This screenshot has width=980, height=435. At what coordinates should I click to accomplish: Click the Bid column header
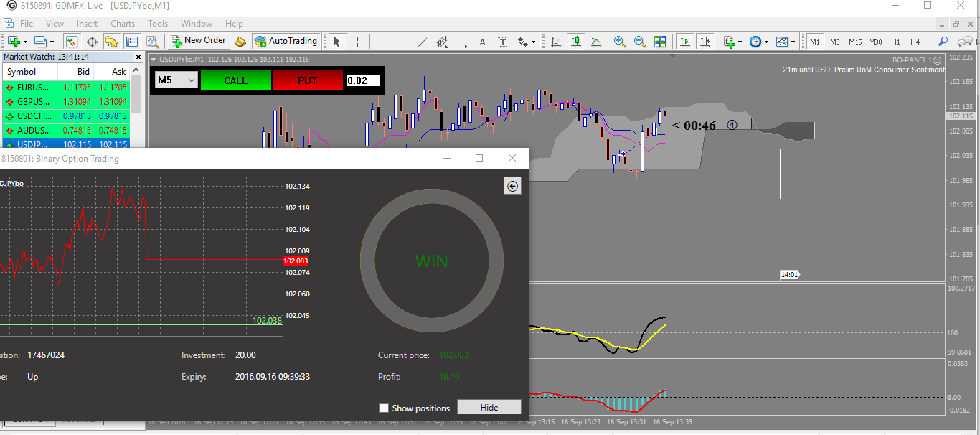pos(75,72)
